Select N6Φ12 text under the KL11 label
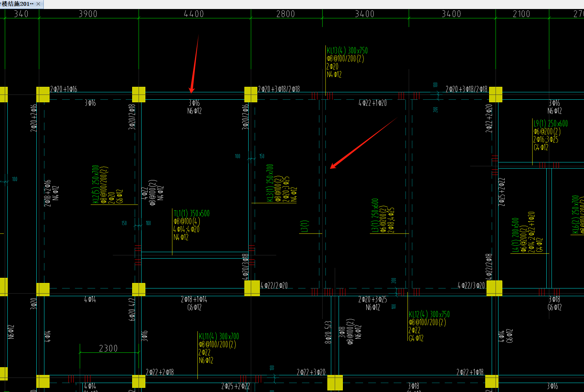The width and height of the screenshot is (584, 392). pos(206,360)
